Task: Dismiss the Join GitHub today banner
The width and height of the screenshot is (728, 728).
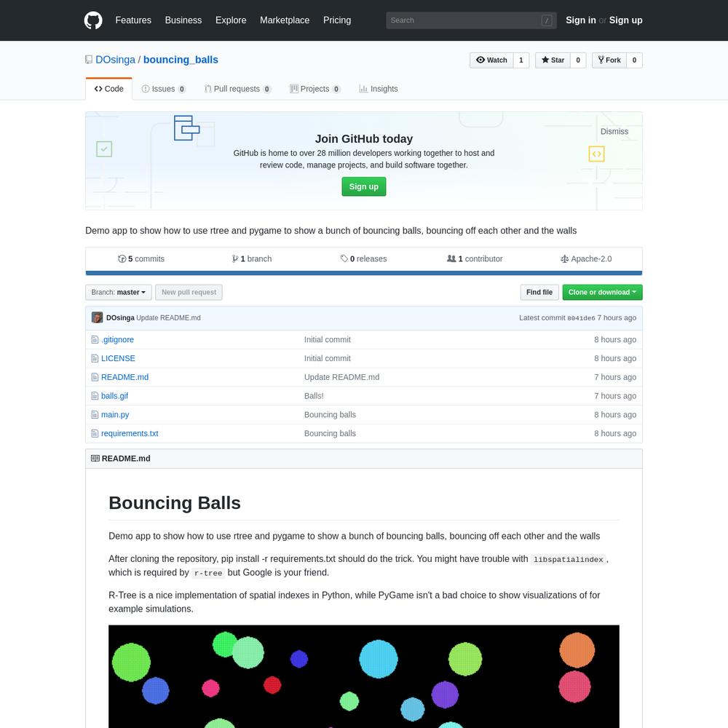Action: click(614, 131)
